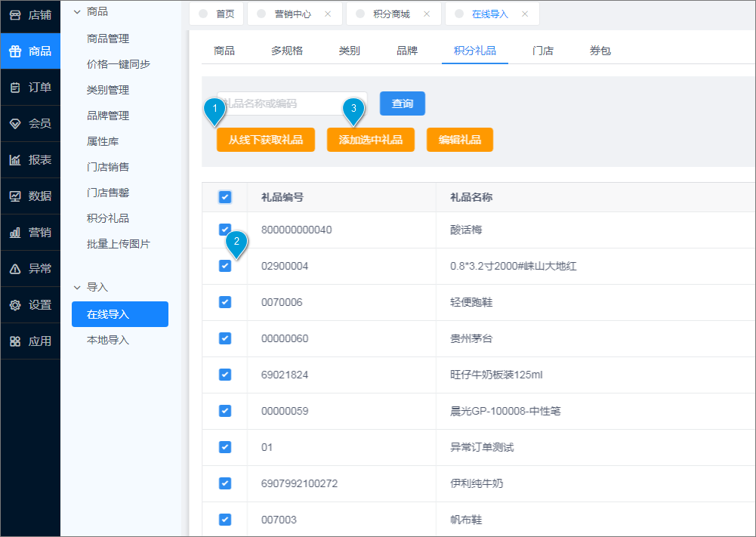
Task: Close the 在线导入 tab
Action: tap(525, 14)
